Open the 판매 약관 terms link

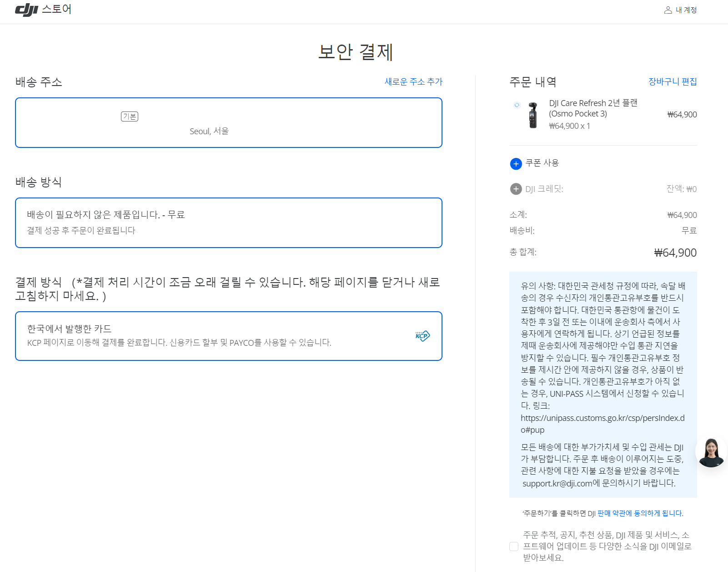pyautogui.click(x=640, y=513)
